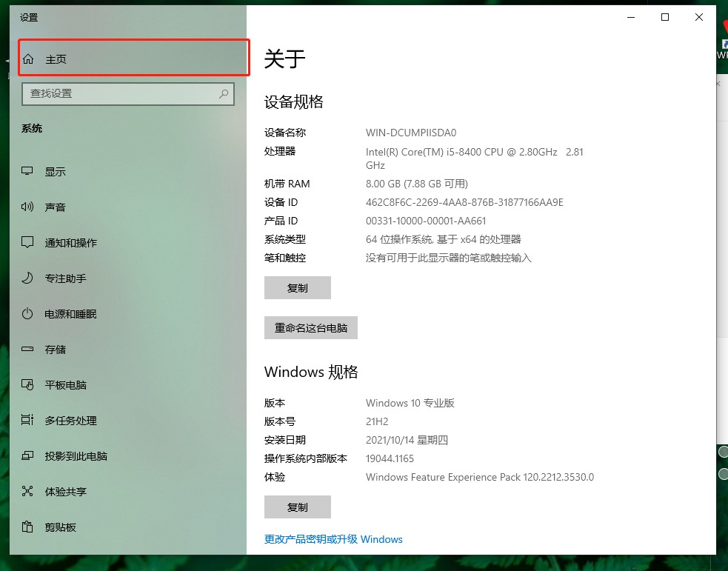Screen dimensions: 728x571
Task: Select the 专注助手 moon icon
Action: 27,278
